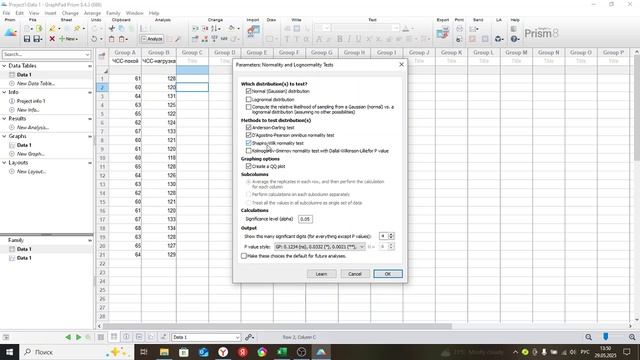Click the zoom out magnifier icon in the bottom bar
Viewport: 640px width, 360px height.
(x=589, y=337)
